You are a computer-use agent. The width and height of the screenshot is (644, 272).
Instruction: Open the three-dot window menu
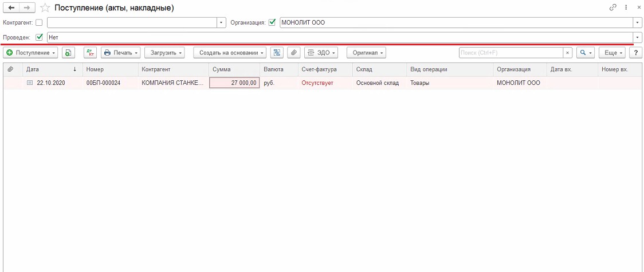626,7
